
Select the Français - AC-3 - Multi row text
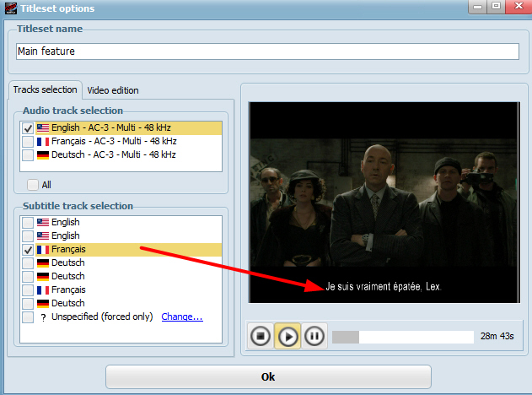114,141
